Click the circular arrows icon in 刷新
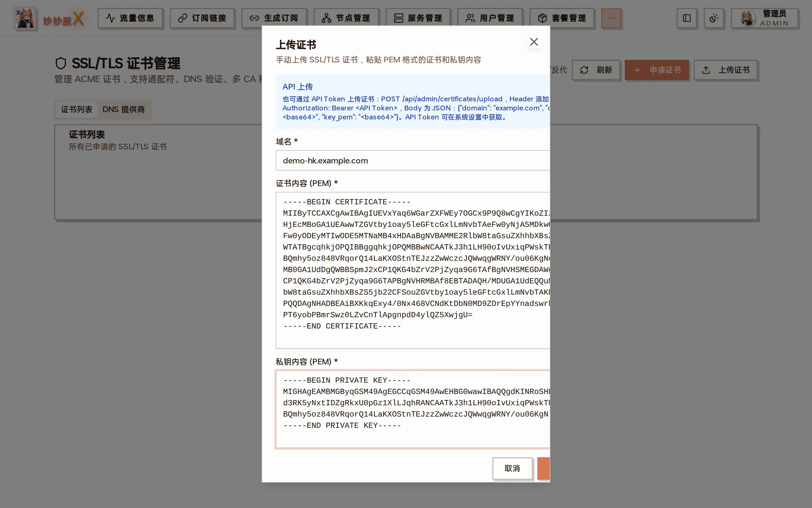 (584, 70)
